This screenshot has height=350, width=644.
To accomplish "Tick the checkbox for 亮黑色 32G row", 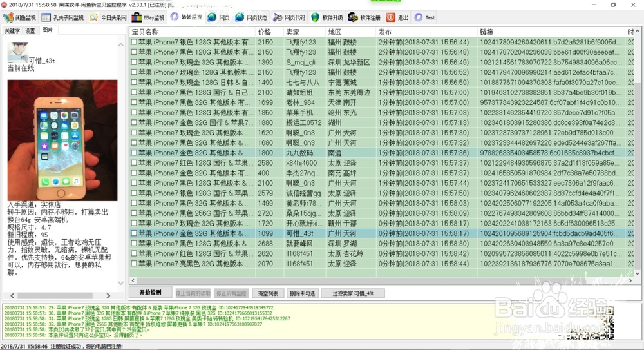I will (134, 264).
